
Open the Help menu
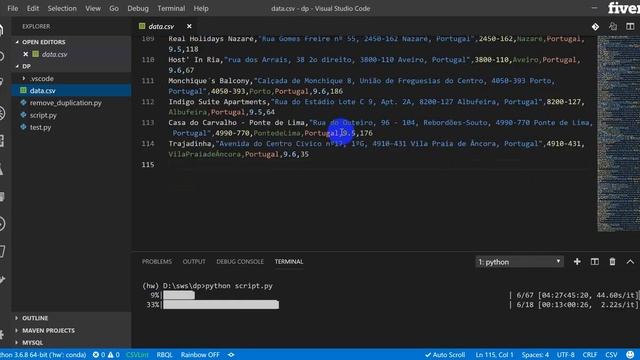(201, 8)
